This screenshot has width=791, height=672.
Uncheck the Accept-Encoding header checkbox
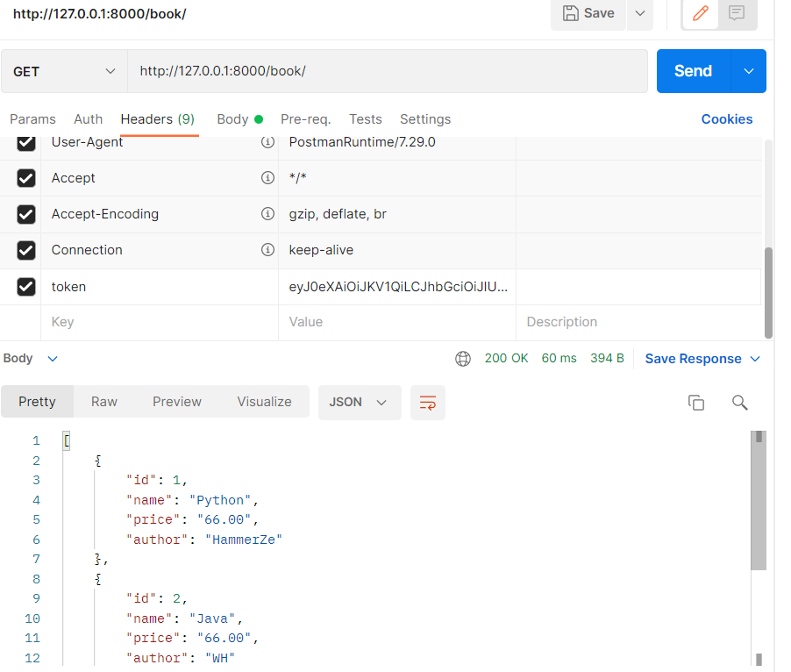26,214
